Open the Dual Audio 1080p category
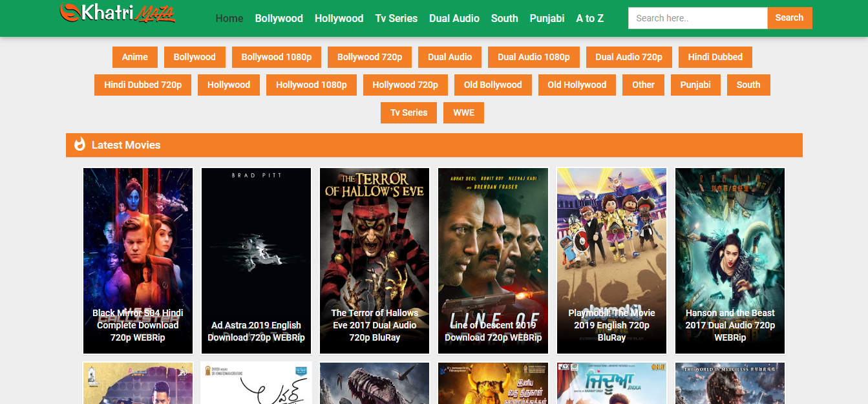Viewport: 868px width, 404px height. 534,57
